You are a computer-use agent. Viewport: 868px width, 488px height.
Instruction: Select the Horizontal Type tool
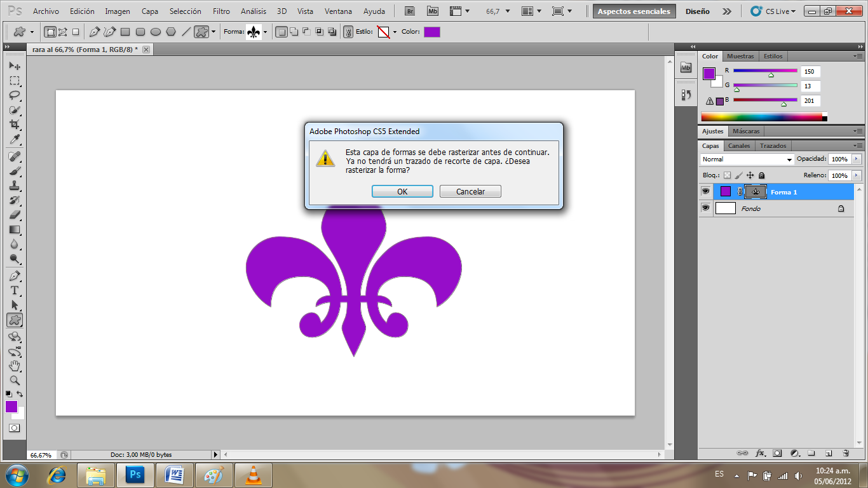(x=15, y=290)
